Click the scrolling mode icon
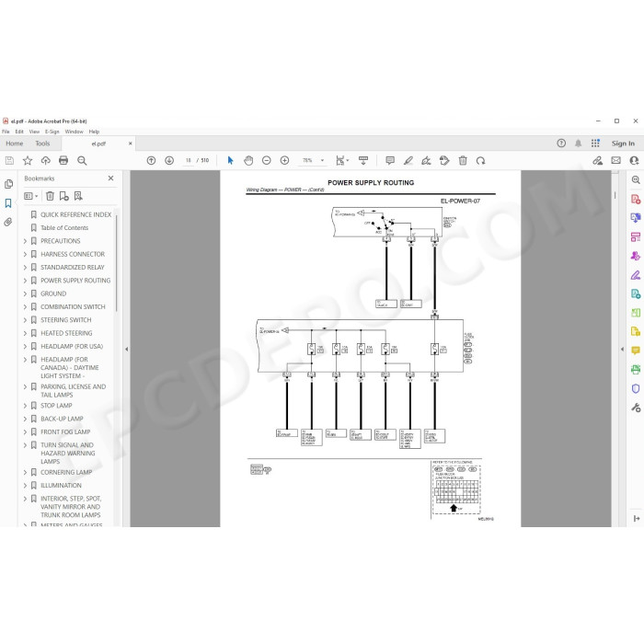The width and height of the screenshot is (644, 644). point(363,161)
